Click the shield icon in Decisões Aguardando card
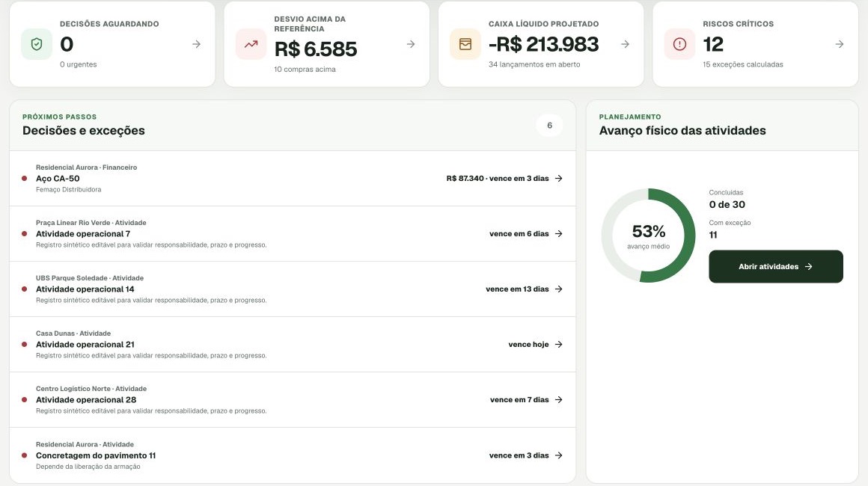 (37, 44)
